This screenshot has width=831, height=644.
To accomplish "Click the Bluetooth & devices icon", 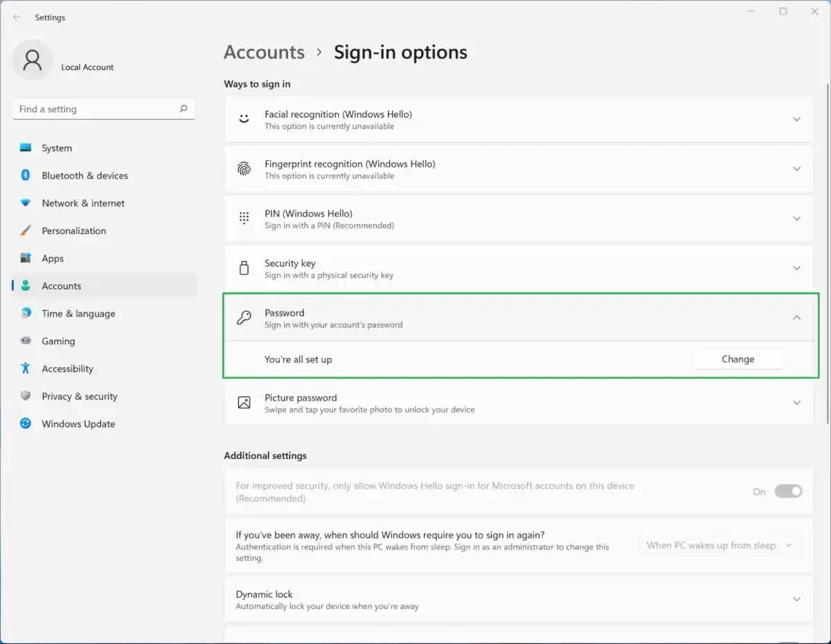I will tap(26, 175).
